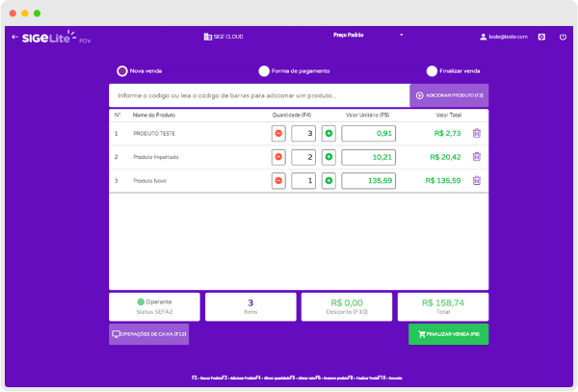Select the Forma de pagamento step

click(264, 70)
